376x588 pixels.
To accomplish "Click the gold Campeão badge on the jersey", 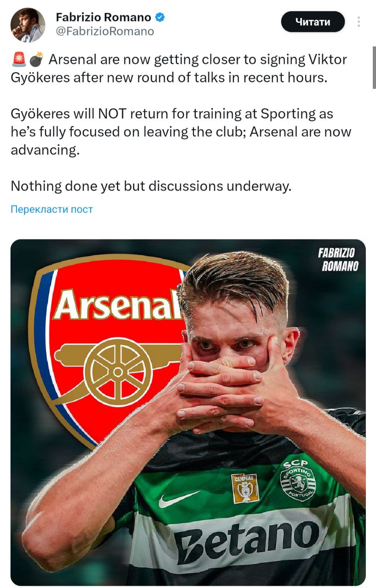I will tap(245, 488).
